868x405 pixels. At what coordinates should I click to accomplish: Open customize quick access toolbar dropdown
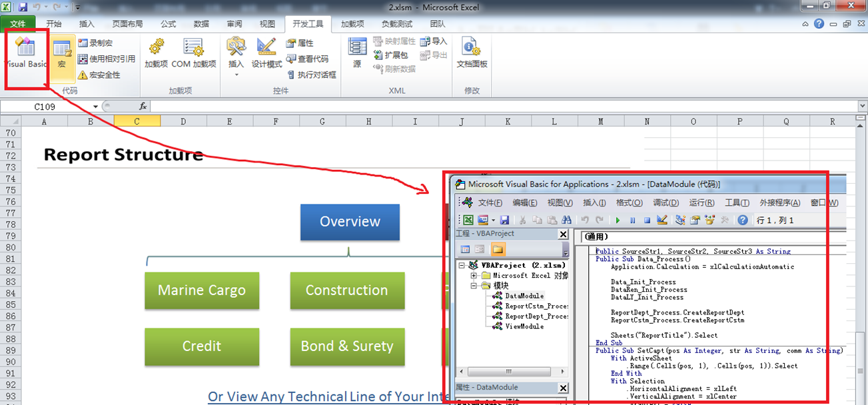click(78, 7)
